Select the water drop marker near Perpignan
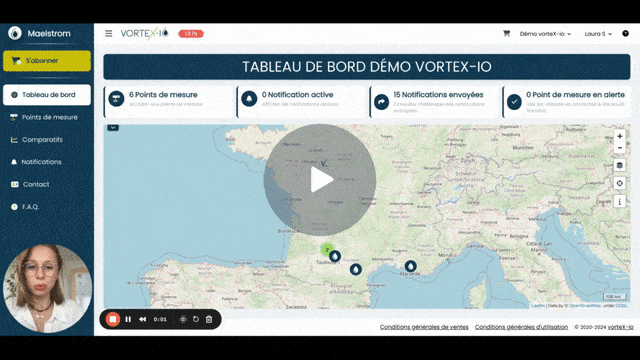Viewport: 640px width, 360px height. [x=356, y=269]
